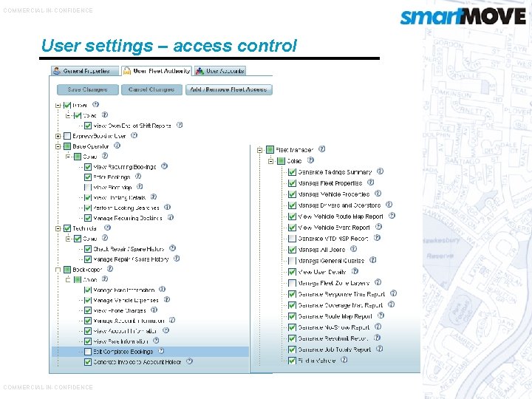Switch to User Fleet Authority tab
Viewport: 532px width, 399px height.
point(157,71)
